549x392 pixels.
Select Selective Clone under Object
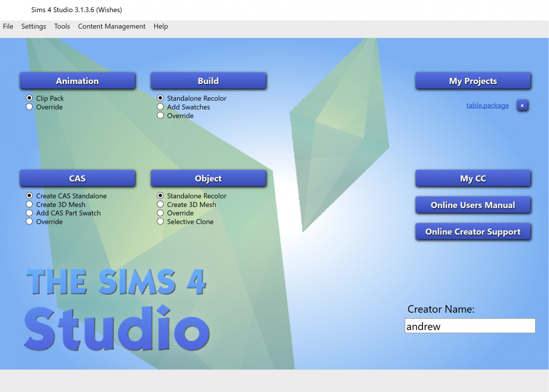click(160, 221)
